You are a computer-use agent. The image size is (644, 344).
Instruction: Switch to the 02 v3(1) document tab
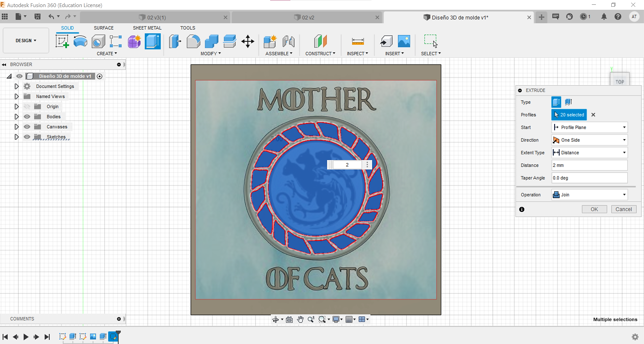pyautogui.click(x=155, y=17)
